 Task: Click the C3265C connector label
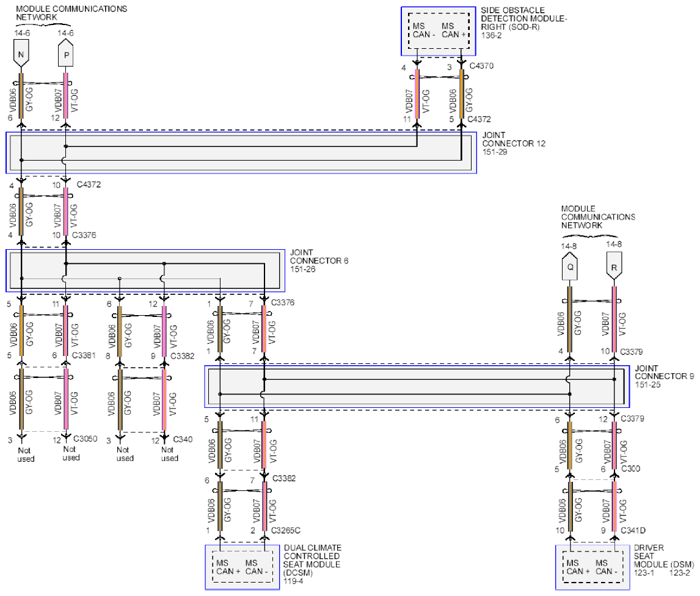[287, 530]
